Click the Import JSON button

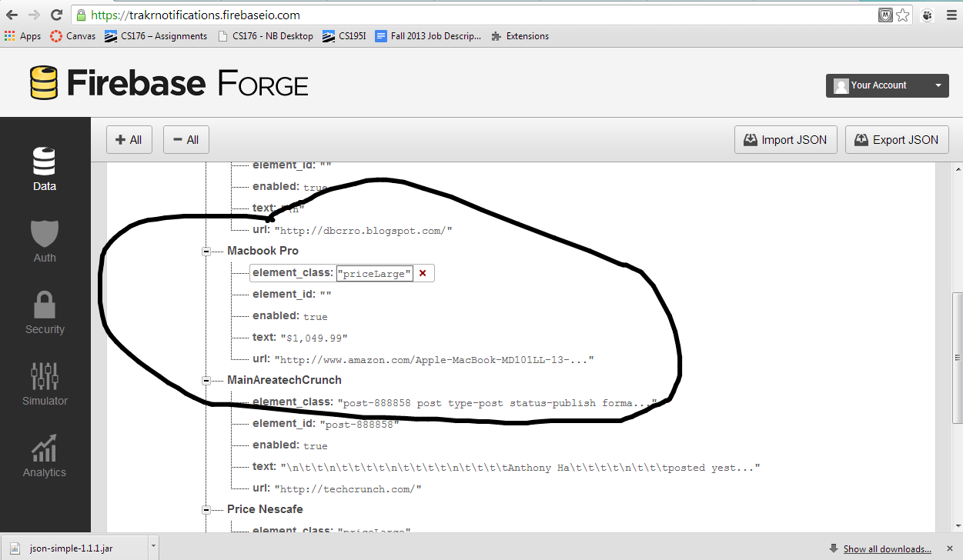[786, 140]
